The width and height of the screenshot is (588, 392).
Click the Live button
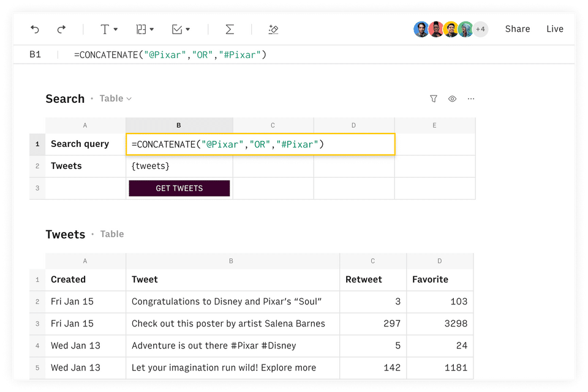click(x=555, y=29)
